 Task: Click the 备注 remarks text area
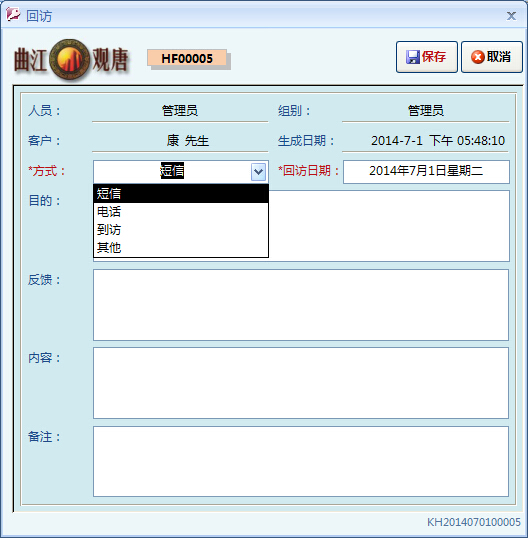coord(301,461)
